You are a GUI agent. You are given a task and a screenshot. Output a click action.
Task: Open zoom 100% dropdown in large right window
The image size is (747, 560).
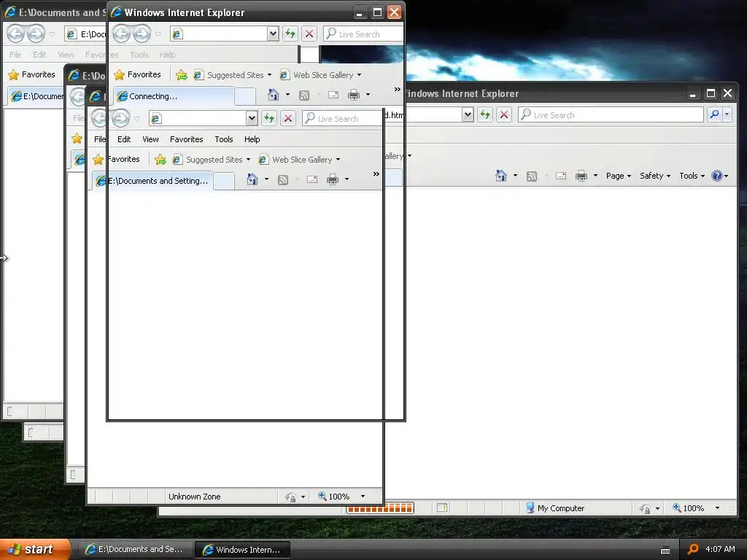coord(718,508)
